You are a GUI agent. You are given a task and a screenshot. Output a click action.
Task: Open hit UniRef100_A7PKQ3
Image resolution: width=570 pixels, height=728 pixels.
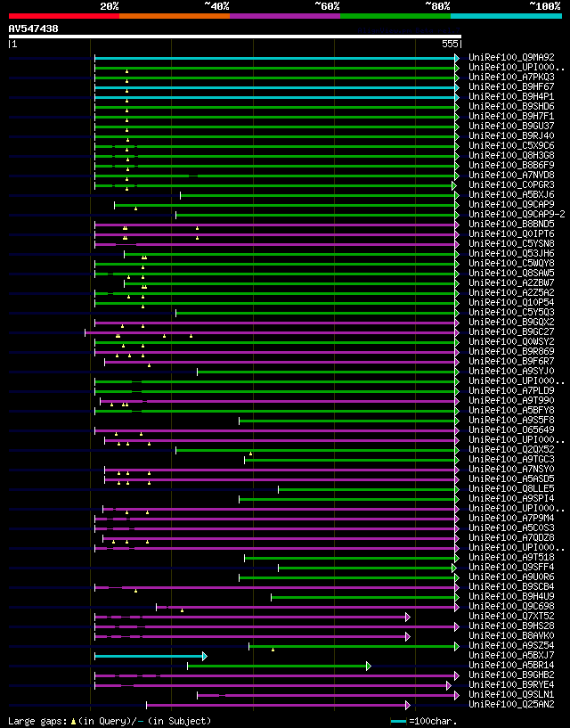(511, 77)
